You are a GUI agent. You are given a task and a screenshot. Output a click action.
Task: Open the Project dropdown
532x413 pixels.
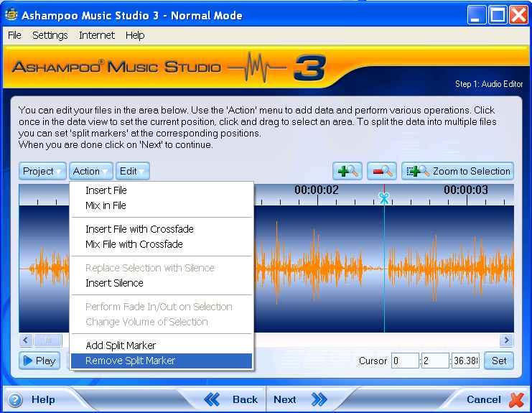pos(43,171)
